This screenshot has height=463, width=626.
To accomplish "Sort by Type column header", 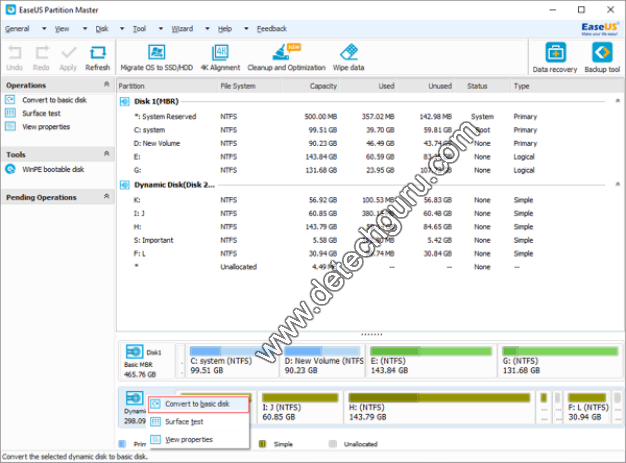I will pyautogui.click(x=567, y=86).
